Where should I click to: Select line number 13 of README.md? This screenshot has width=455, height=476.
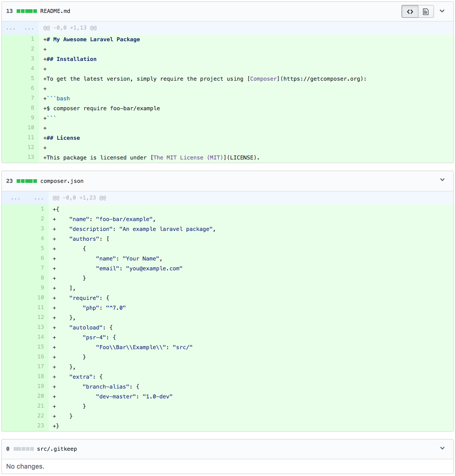pos(31,157)
